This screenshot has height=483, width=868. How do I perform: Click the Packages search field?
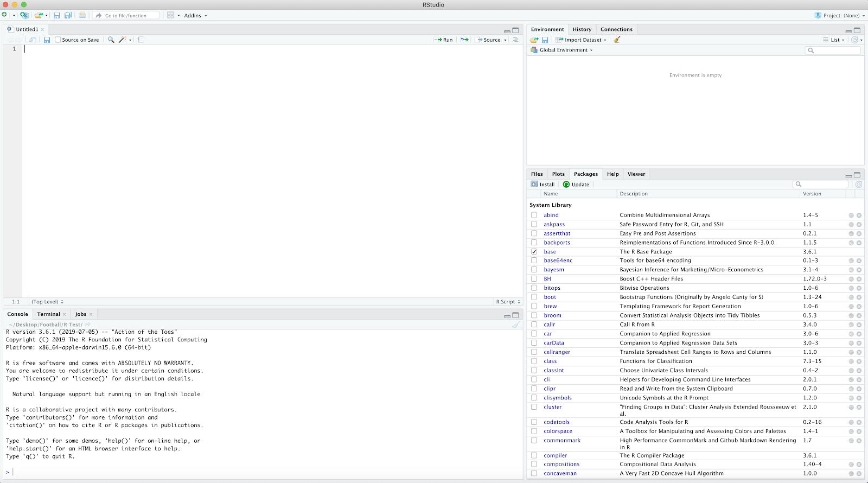[820, 185]
